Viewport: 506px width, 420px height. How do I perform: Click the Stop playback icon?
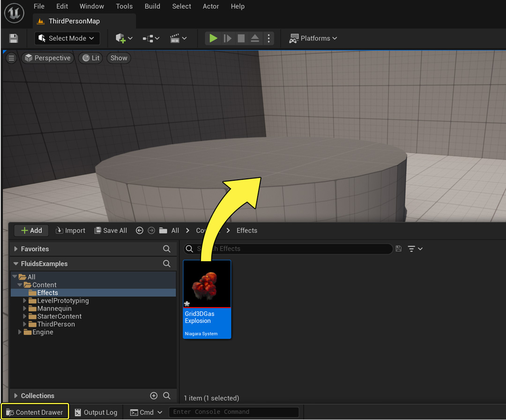coord(241,38)
